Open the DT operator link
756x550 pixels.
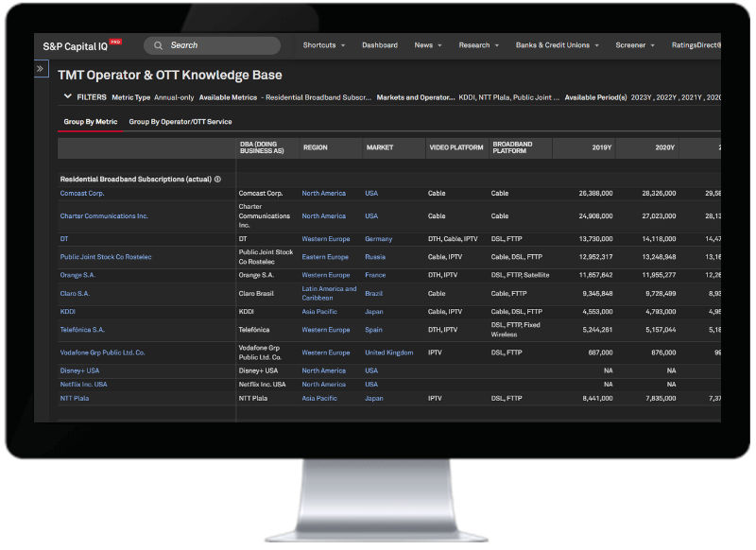[x=64, y=239]
